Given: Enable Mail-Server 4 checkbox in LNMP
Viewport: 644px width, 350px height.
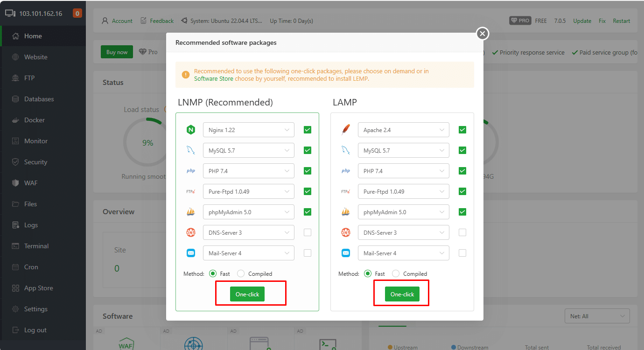Looking at the screenshot, I should (308, 253).
